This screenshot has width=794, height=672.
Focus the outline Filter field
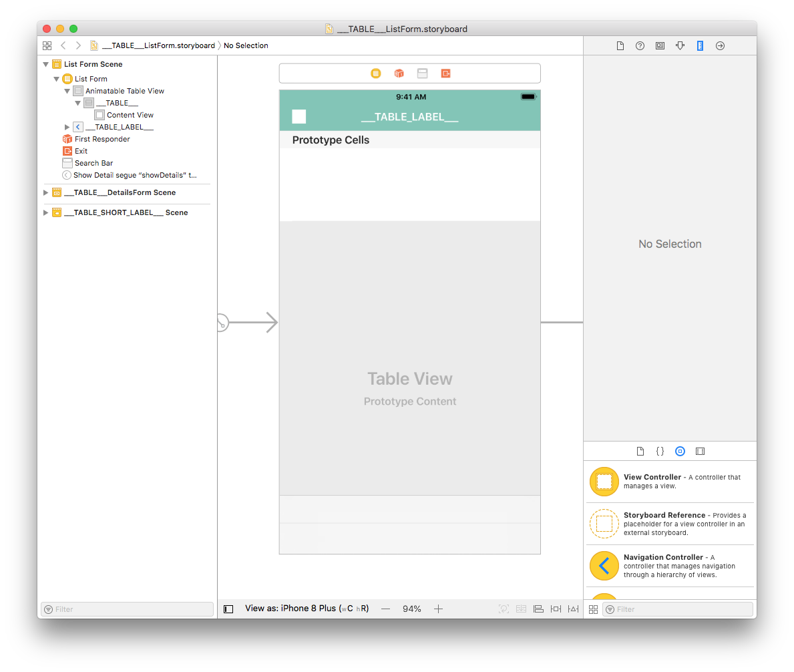(x=127, y=609)
